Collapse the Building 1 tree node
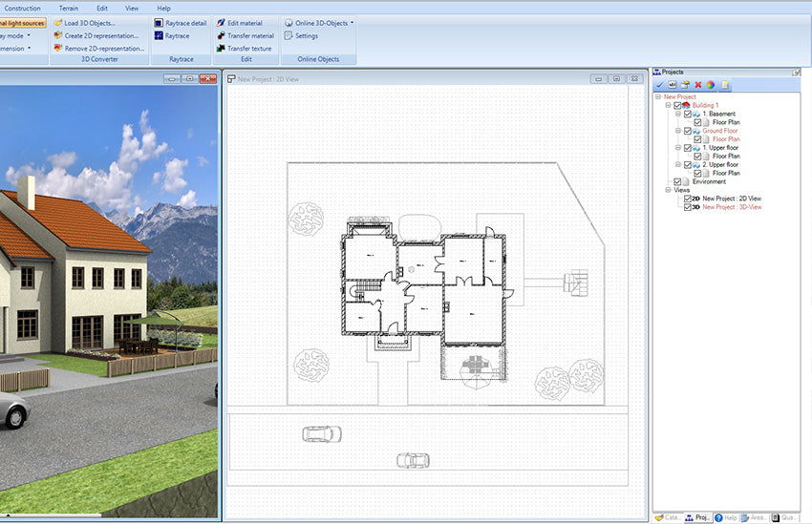812x524 pixels. pos(668,105)
